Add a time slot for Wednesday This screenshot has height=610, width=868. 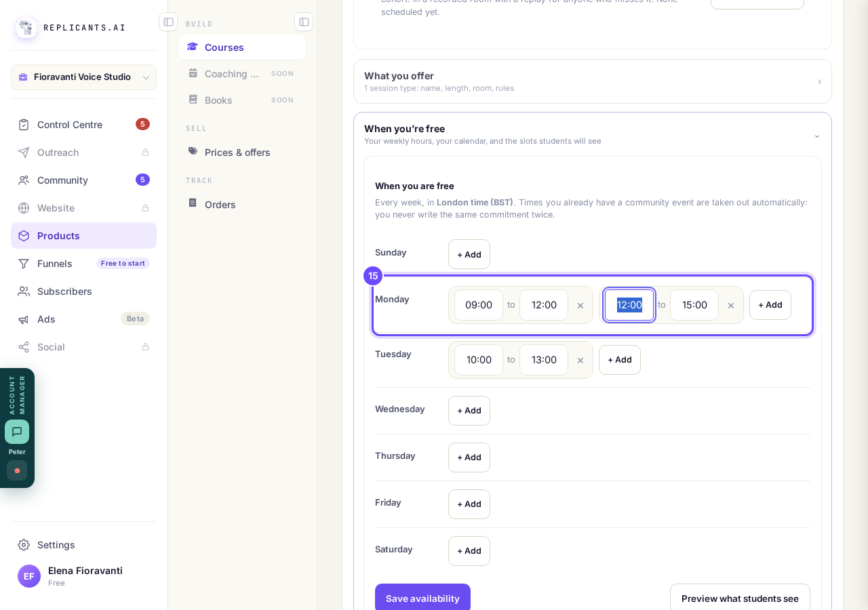(469, 411)
